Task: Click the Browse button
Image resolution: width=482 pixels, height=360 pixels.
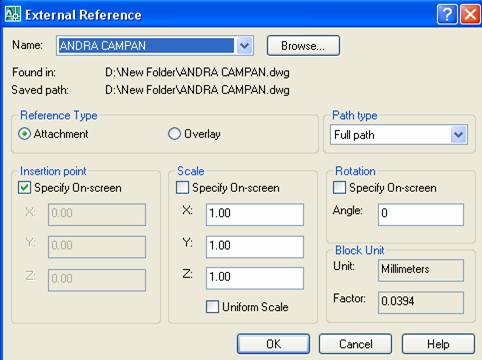Action: 303,46
